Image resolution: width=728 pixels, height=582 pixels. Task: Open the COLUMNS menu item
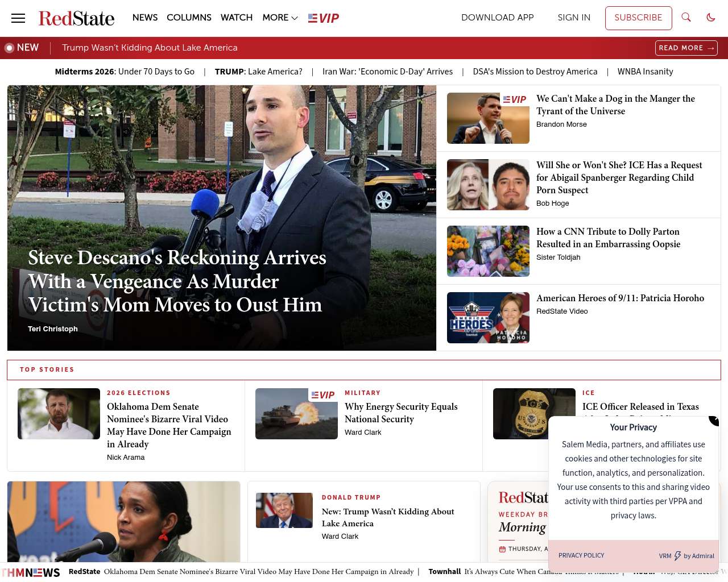point(189,18)
